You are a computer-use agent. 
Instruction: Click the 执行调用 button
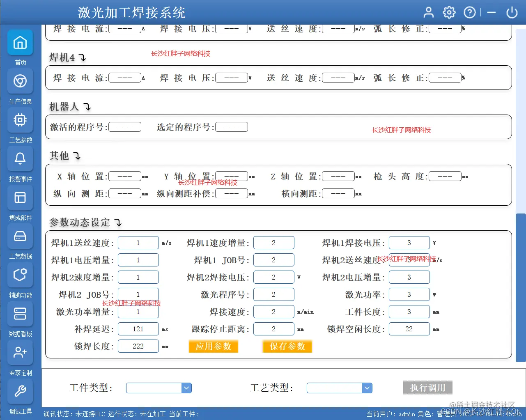click(x=428, y=388)
